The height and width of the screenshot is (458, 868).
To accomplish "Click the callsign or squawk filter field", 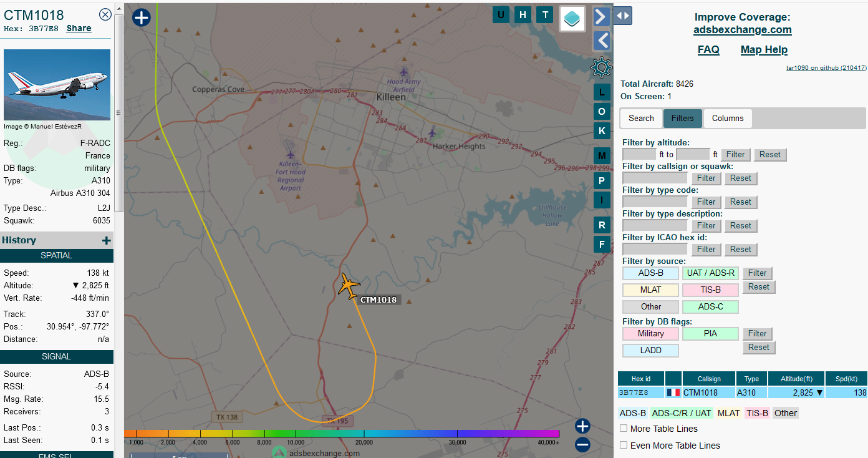I will (x=655, y=178).
